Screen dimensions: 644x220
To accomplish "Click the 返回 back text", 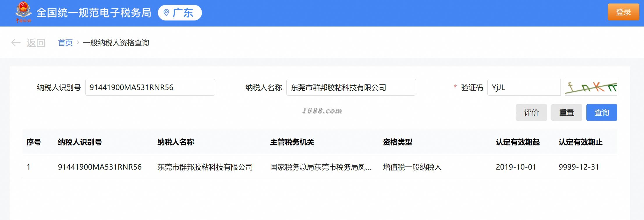I will [36, 43].
